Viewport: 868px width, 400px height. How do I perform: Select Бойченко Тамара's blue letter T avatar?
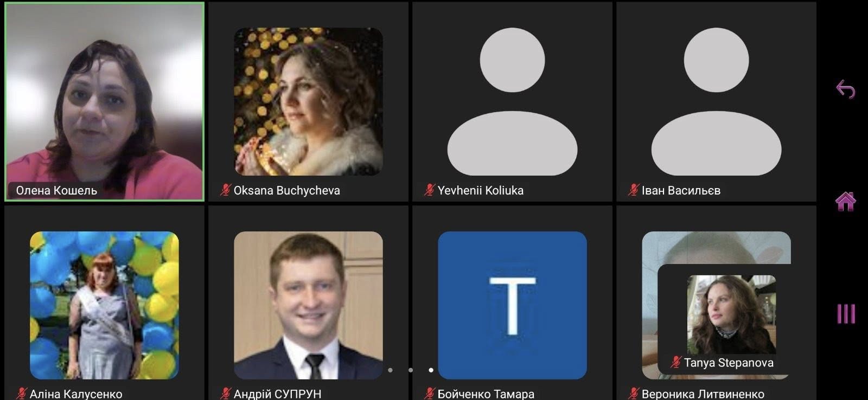pyautogui.click(x=512, y=305)
